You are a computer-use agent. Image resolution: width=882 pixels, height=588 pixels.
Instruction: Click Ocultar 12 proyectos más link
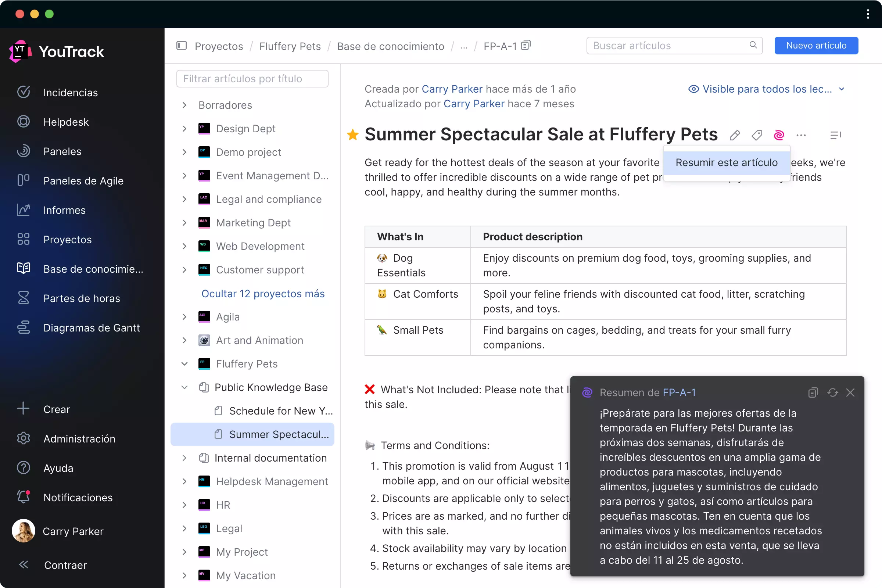point(263,294)
